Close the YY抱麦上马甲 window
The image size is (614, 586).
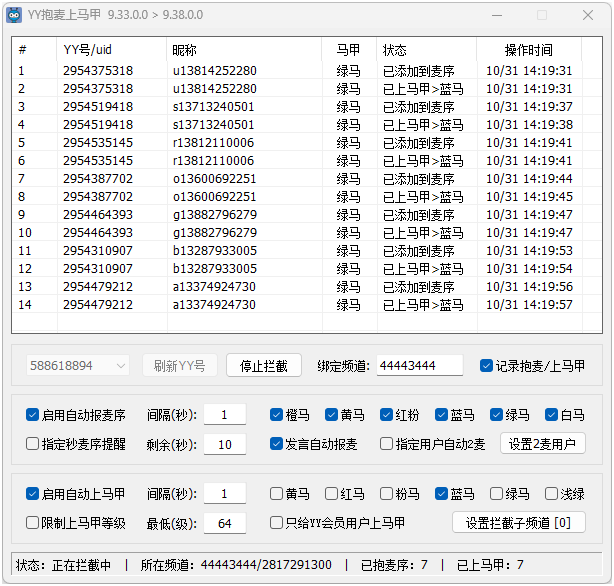(x=588, y=15)
